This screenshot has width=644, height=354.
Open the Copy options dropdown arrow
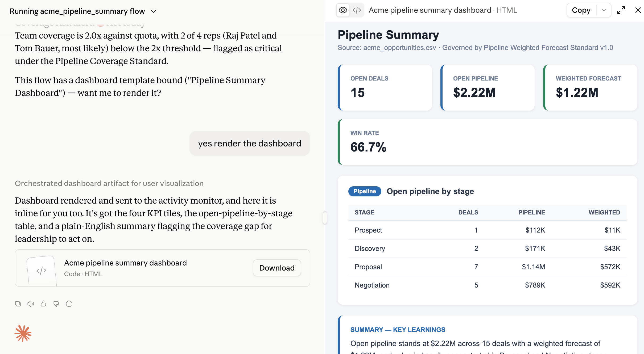point(604,10)
